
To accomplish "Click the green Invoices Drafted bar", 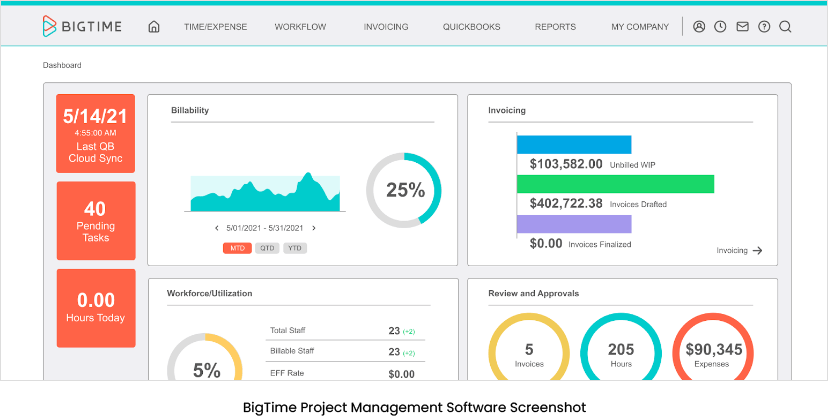I will tap(615, 184).
